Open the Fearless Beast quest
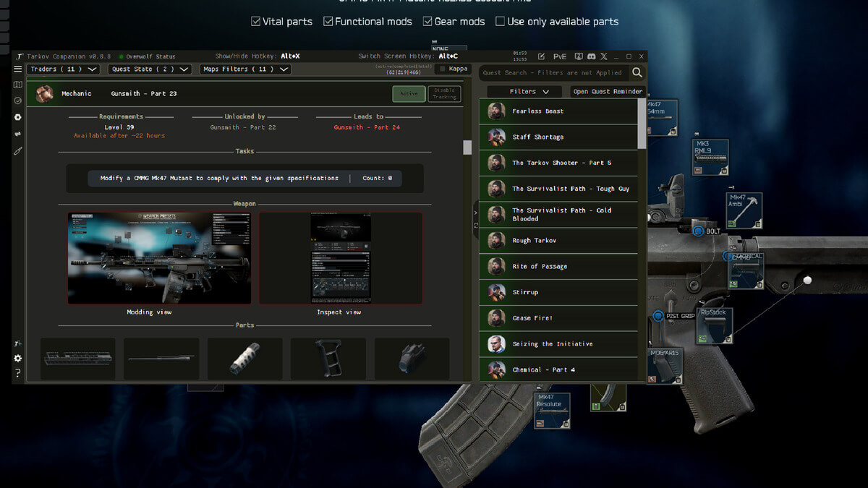The image size is (868, 488). [558, 111]
